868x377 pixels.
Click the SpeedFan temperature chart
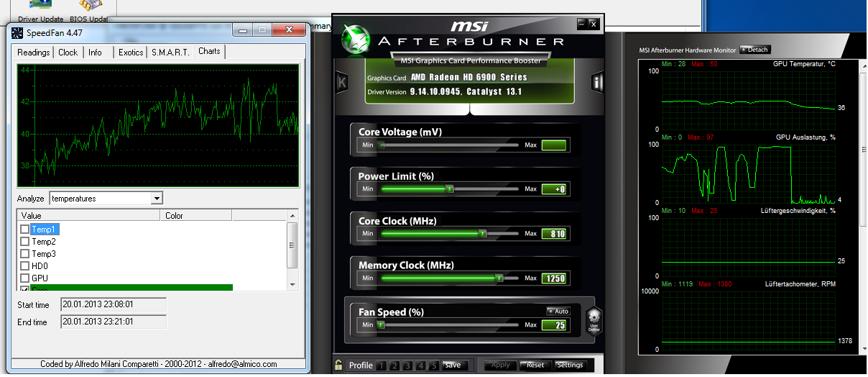pyautogui.click(x=157, y=126)
